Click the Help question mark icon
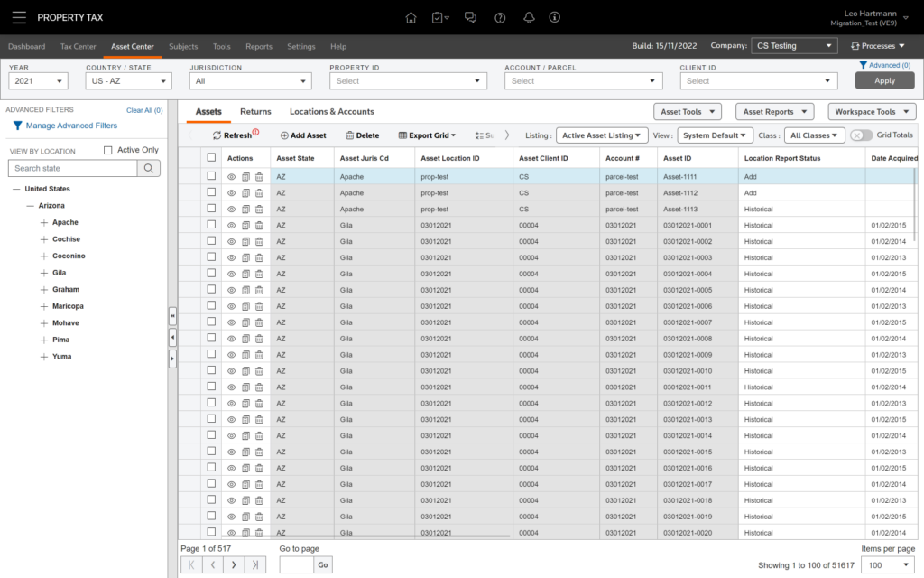 (499, 16)
